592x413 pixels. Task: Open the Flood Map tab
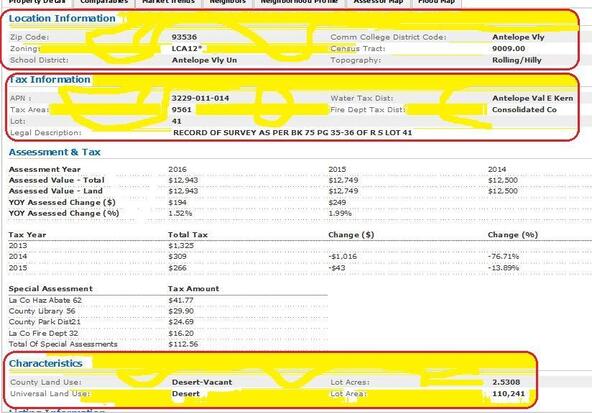coord(436,2)
